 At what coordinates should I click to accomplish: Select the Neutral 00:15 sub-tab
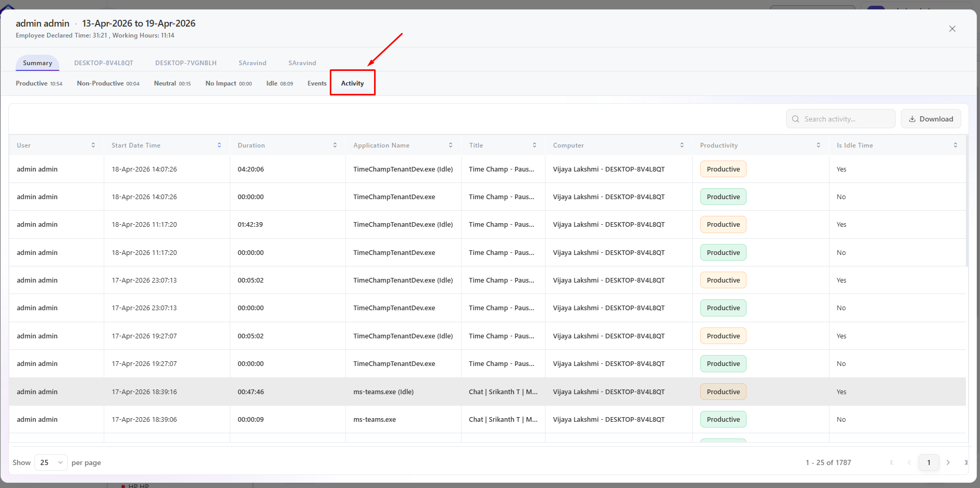[x=172, y=83]
